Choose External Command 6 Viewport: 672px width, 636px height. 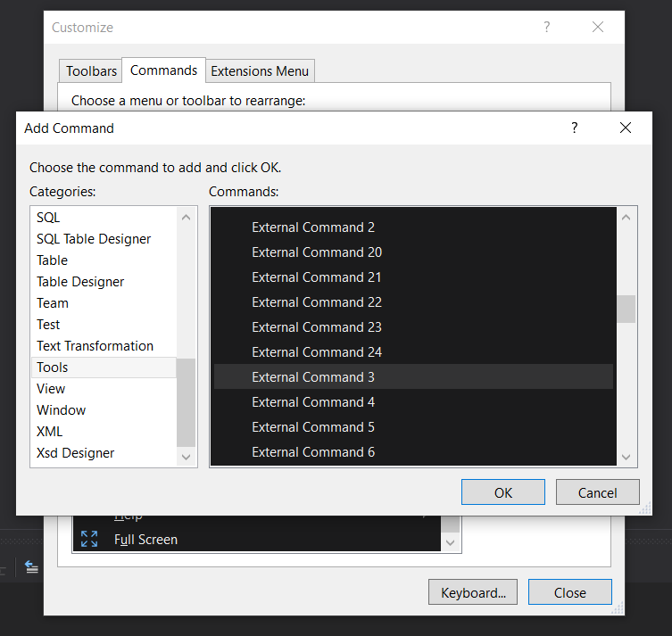click(413, 452)
